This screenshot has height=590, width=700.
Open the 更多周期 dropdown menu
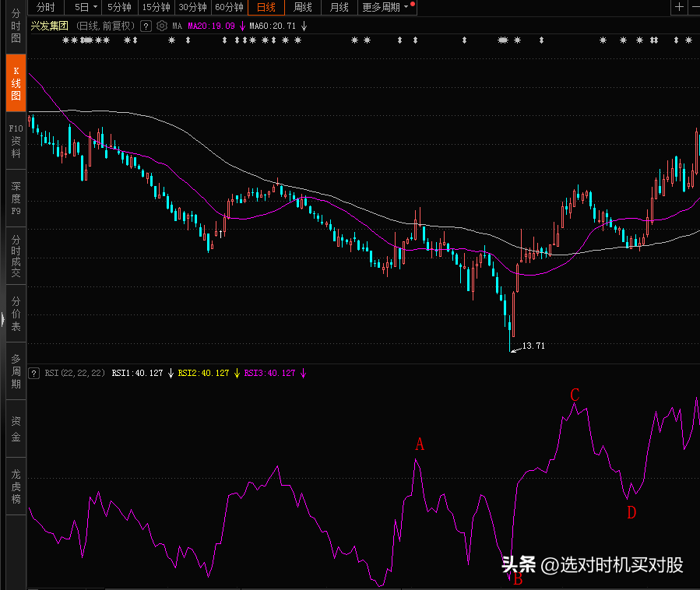tap(386, 7)
